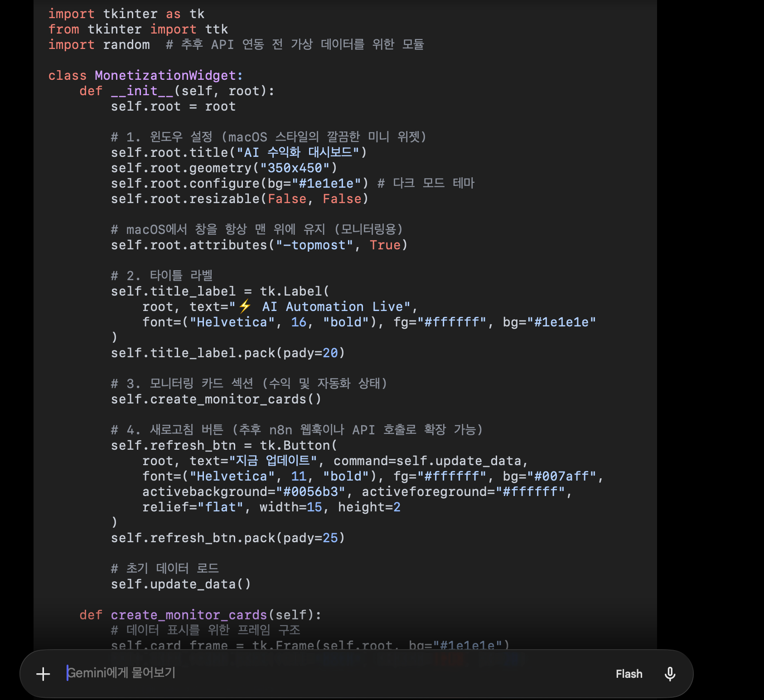Click 'relief="flat", width=15, height=2' line
The width and height of the screenshot is (764, 700).
coord(271,507)
